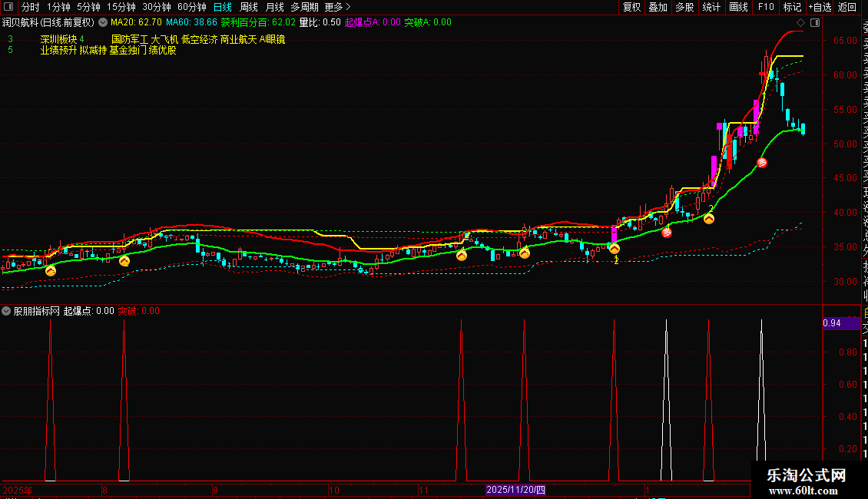Toggle the left panel icon beside 分时
The image size is (868, 499).
pos(7,7)
